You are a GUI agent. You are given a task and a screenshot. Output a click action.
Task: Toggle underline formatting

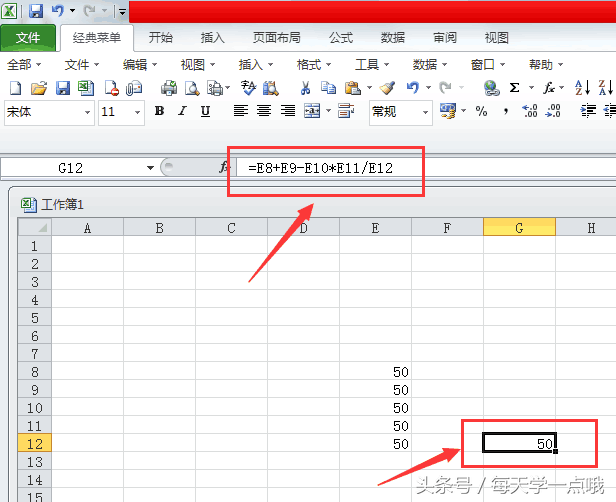(x=205, y=112)
